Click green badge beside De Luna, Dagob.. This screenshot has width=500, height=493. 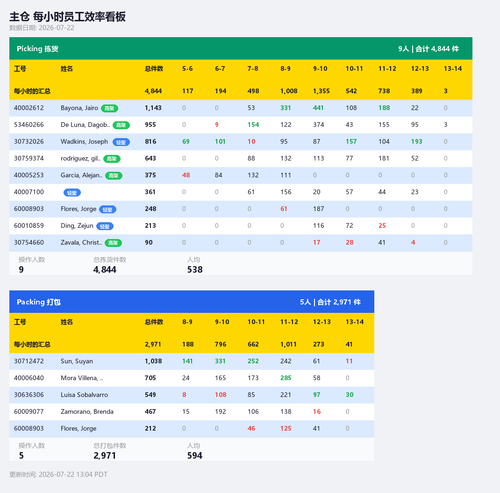(121, 125)
